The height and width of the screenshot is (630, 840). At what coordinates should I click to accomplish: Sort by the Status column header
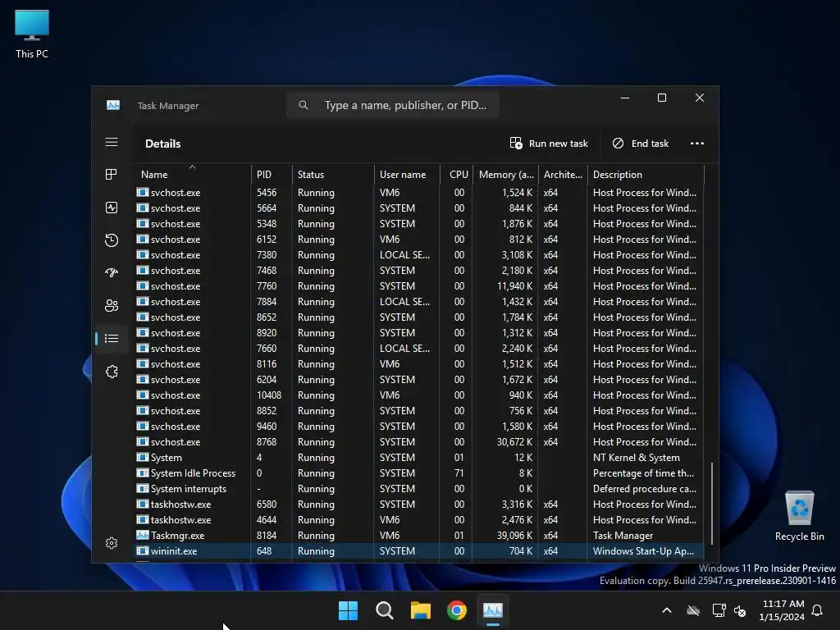[333, 174]
